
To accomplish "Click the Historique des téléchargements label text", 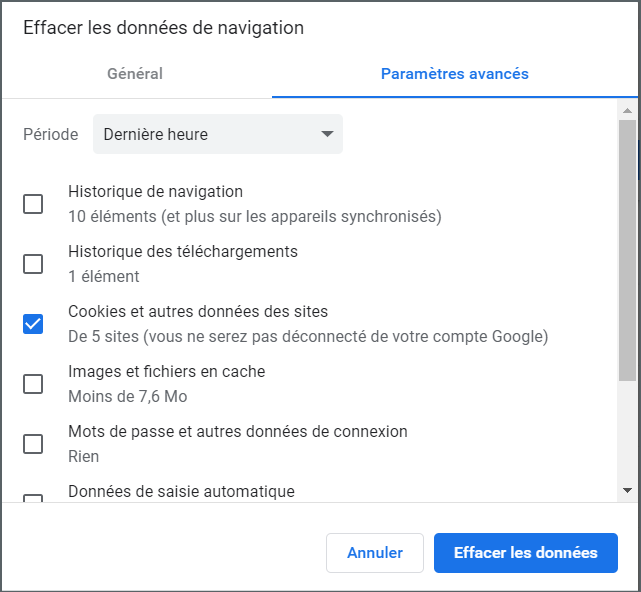I will coord(183,251).
